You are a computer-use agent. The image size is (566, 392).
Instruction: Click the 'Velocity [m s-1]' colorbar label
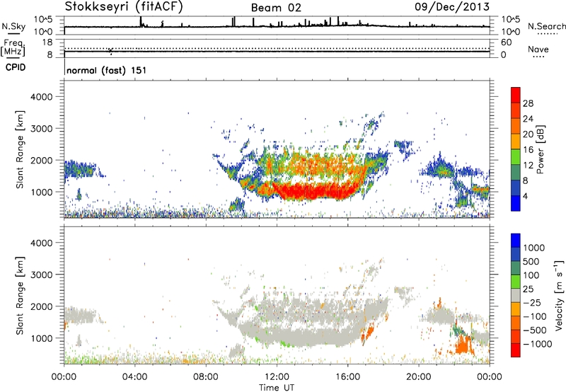559,295
